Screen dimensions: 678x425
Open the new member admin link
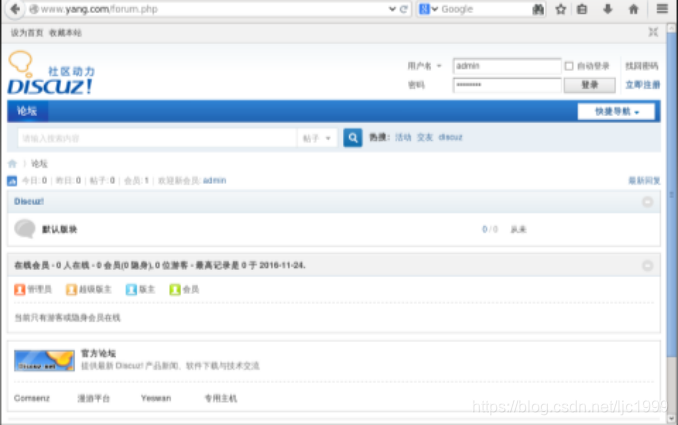tap(214, 180)
